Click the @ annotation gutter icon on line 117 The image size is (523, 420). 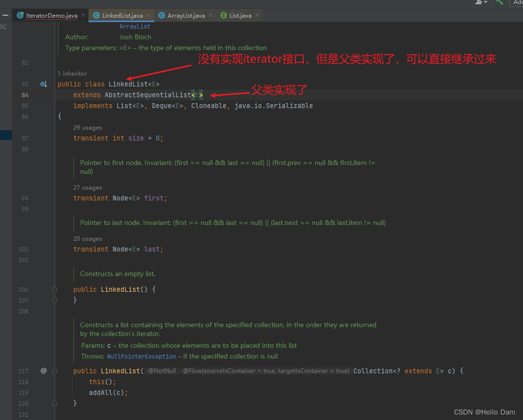44,371
